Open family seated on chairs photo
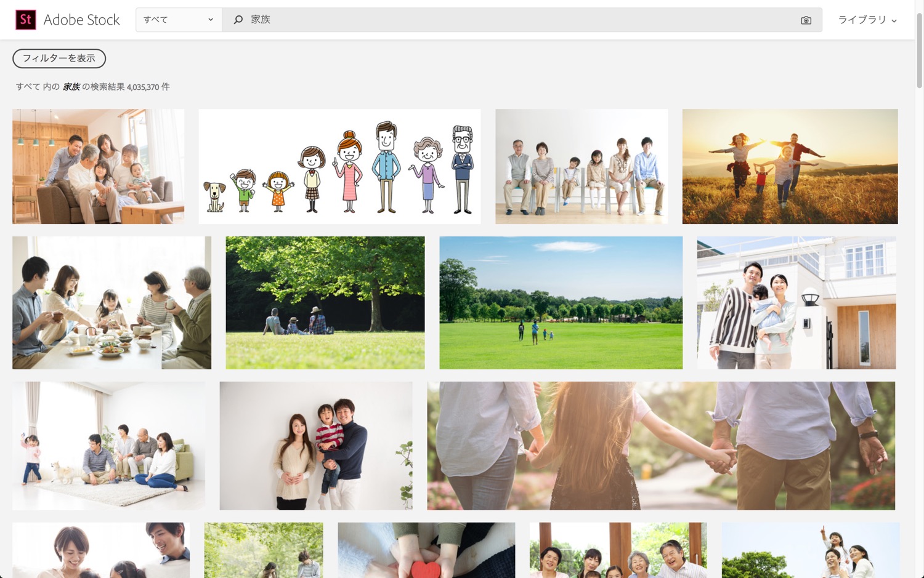The width and height of the screenshot is (924, 578). pos(582,166)
